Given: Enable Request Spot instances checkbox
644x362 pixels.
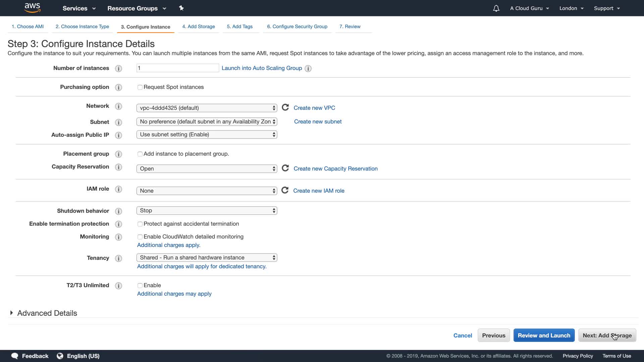Looking at the screenshot, I should tap(140, 87).
